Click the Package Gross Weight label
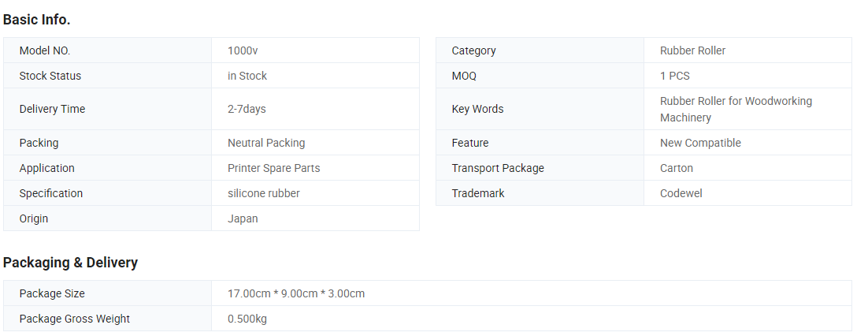Viewport: 868px width, 336px height. pos(75,319)
